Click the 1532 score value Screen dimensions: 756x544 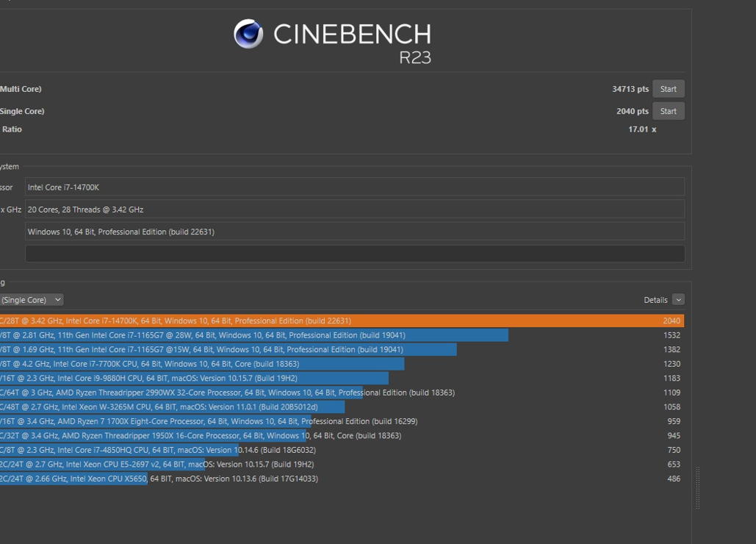(x=672, y=335)
